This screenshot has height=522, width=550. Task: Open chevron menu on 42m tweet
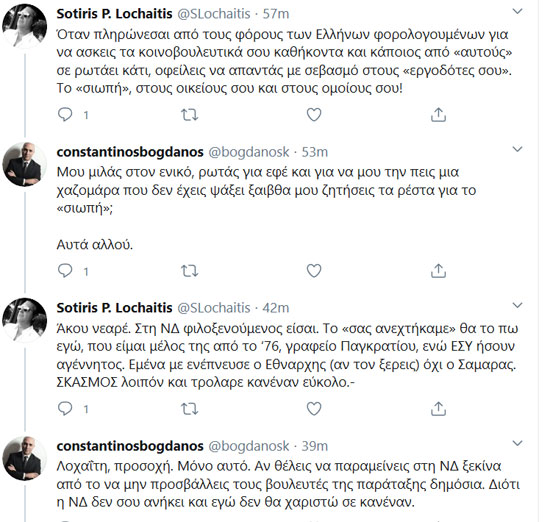click(x=517, y=306)
